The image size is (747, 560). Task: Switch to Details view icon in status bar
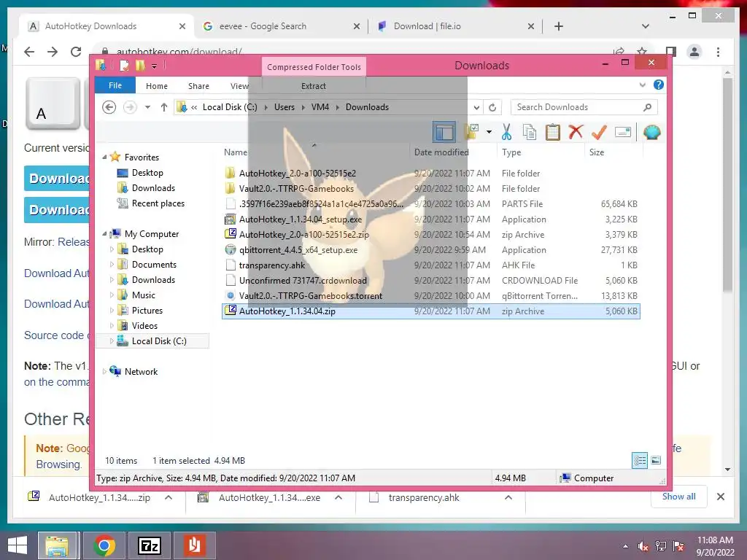640,460
